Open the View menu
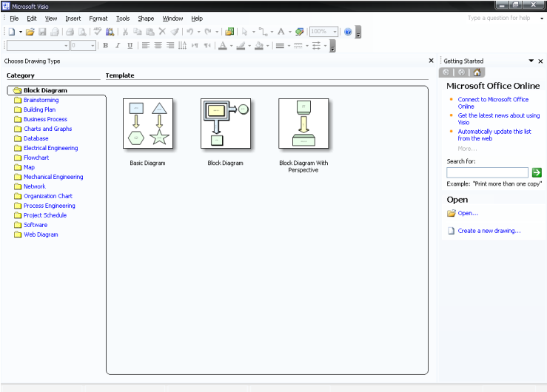547x392 pixels. click(51, 18)
